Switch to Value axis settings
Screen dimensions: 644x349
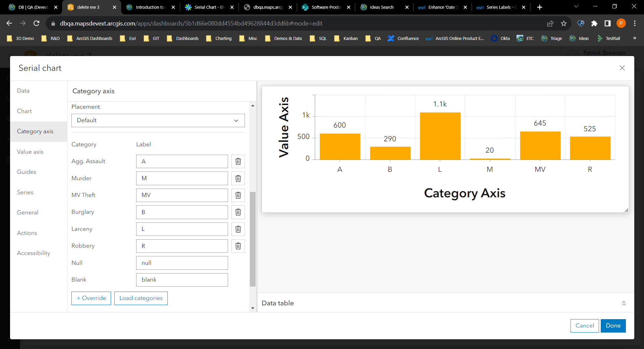coord(30,152)
